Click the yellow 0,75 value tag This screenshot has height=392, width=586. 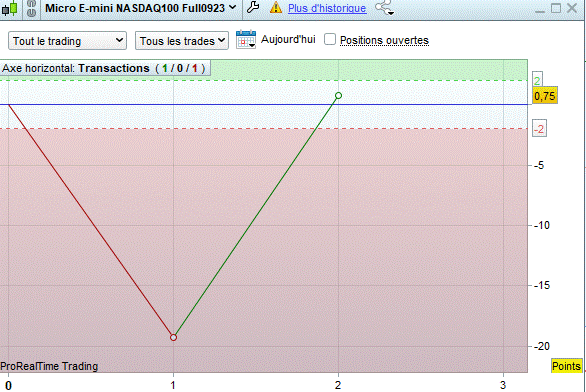coord(545,96)
